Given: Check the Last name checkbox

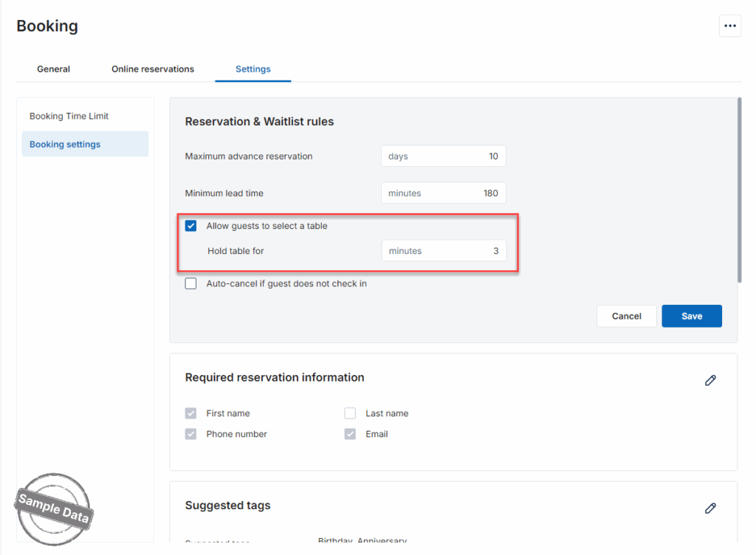Looking at the screenshot, I should click(350, 413).
